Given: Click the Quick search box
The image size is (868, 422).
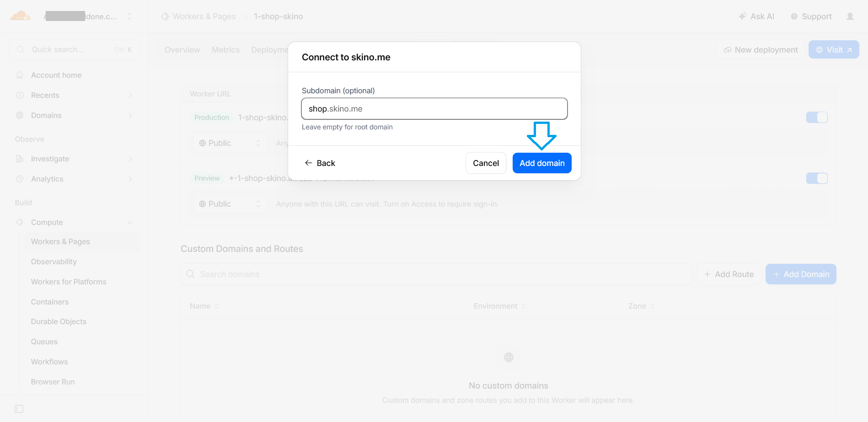Looking at the screenshot, I should (x=74, y=49).
